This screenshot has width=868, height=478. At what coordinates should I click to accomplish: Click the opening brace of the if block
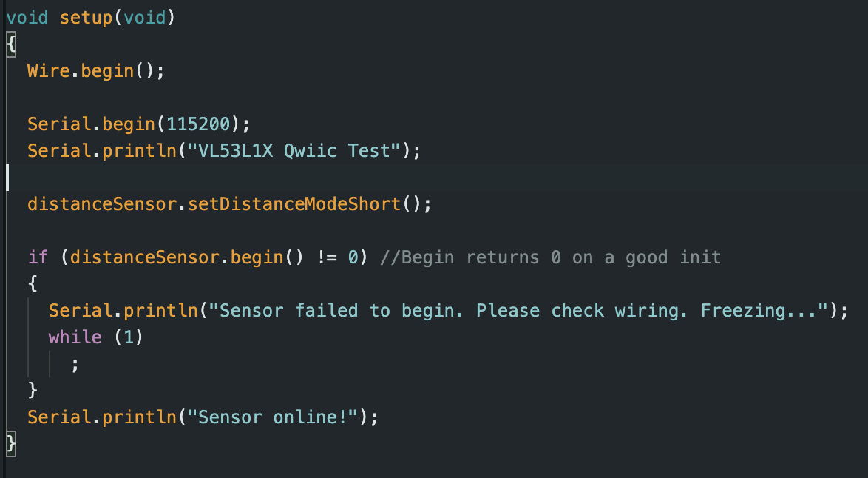coord(33,283)
